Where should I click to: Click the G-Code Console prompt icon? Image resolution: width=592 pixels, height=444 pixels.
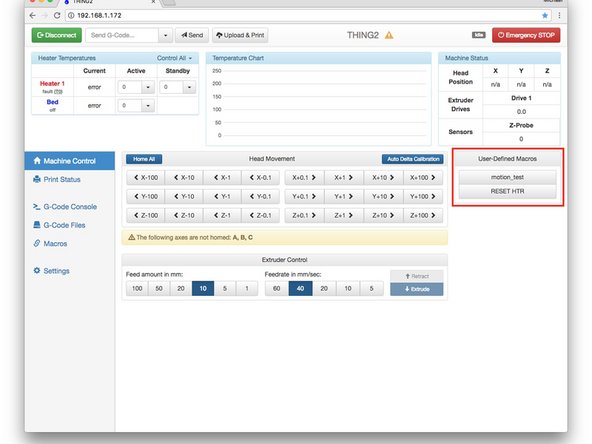(37, 207)
